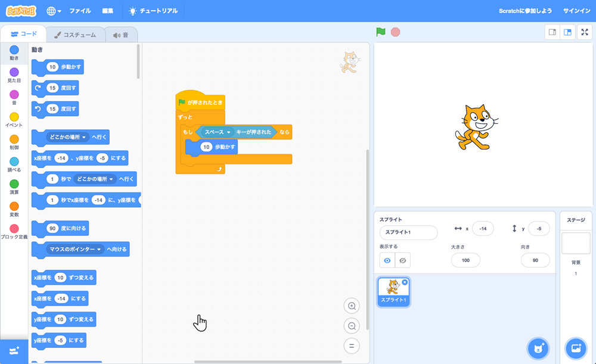Click the add sprite cat button
Viewport: 596px width, 364px height.
pos(538,349)
